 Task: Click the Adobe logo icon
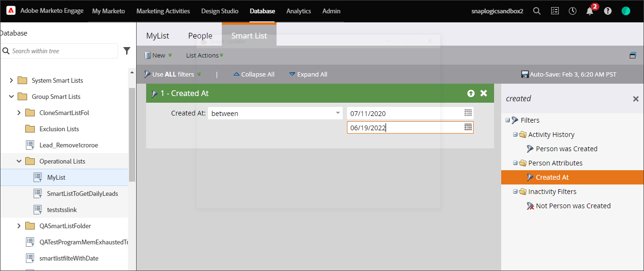(x=11, y=11)
